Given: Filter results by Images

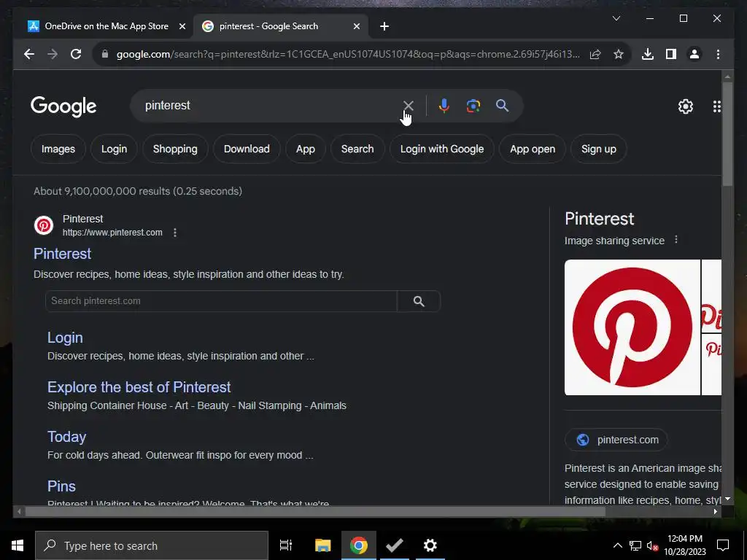Looking at the screenshot, I should [x=58, y=149].
